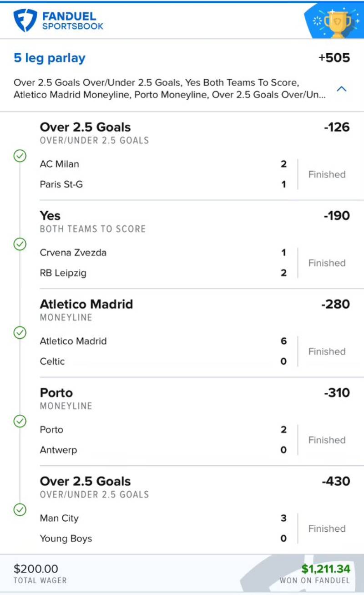
Task: Select the Porto moneyline leg
Action: point(56,392)
